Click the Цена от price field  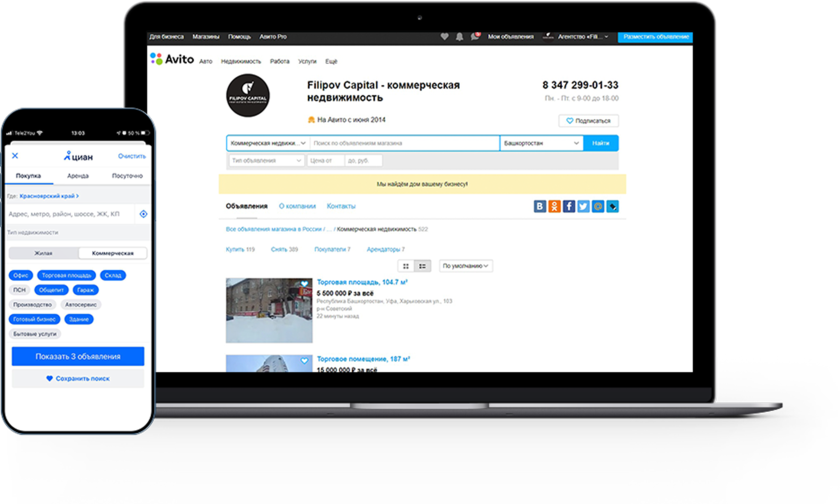(x=326, y=160)
